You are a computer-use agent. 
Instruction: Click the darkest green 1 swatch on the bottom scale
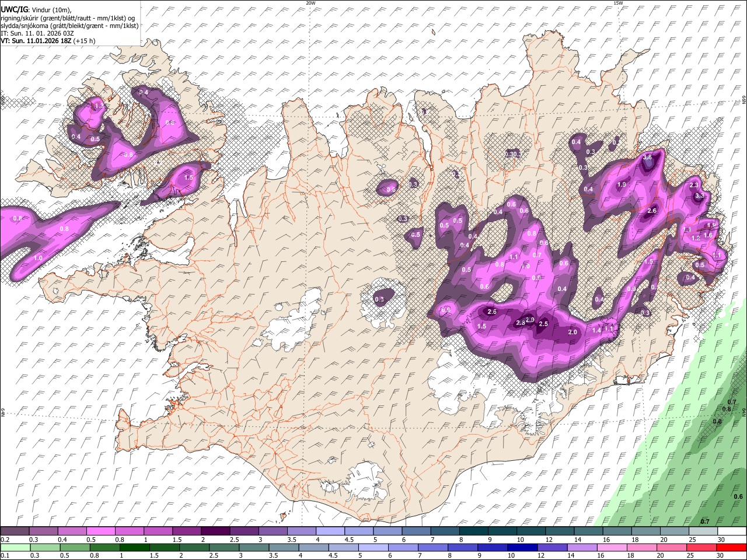(x=134, y=547)
